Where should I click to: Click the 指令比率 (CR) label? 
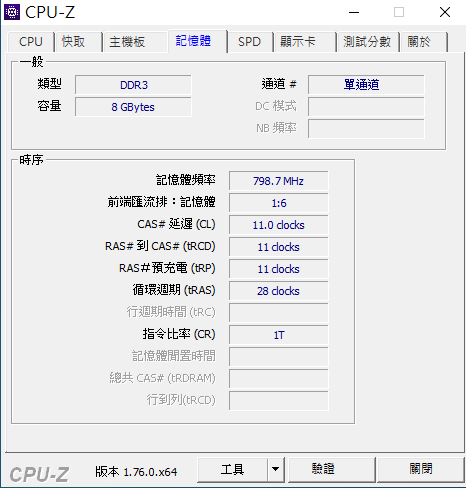[x=179, y=334]
